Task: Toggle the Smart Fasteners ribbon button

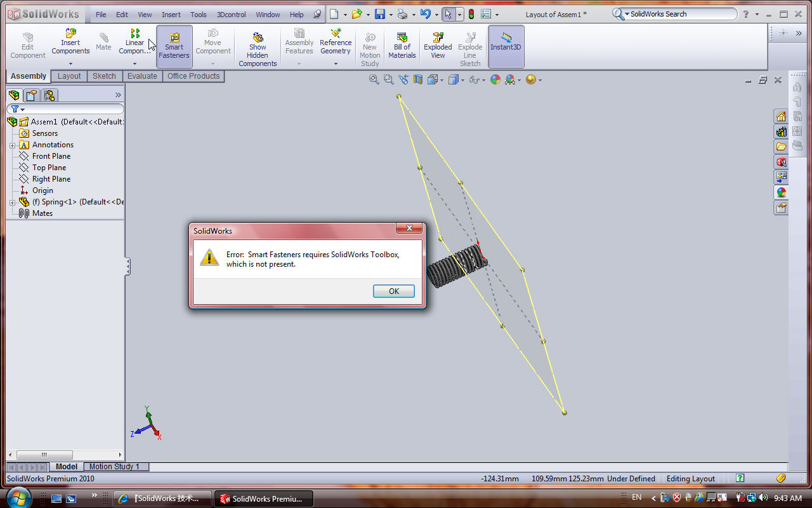Action: tap(174, 46)
